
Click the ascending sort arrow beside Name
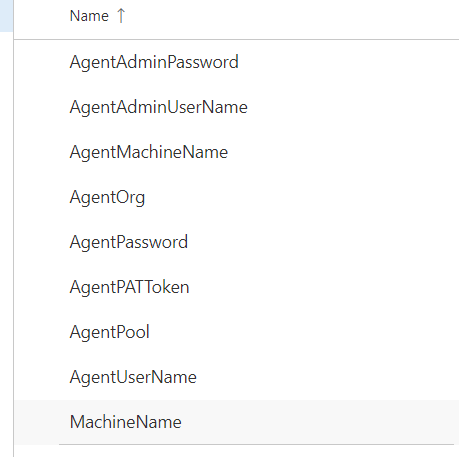pos(121,16)
